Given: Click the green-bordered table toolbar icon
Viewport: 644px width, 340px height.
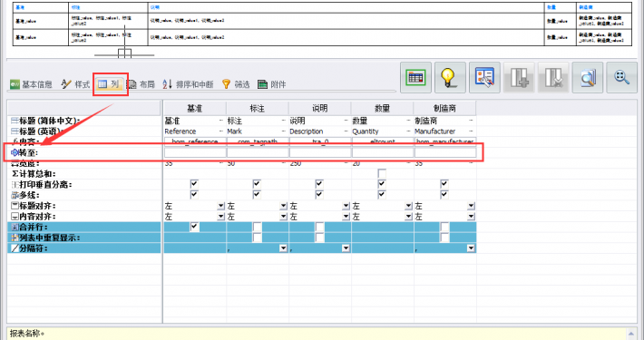Looking at the screenshot, I should tap(415, 77).
